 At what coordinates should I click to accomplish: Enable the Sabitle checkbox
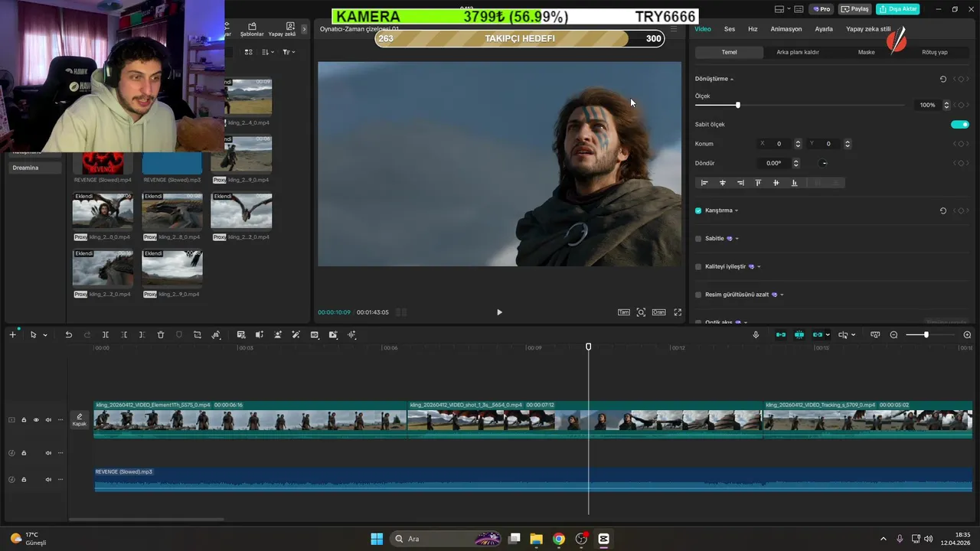tap(698, 239)
